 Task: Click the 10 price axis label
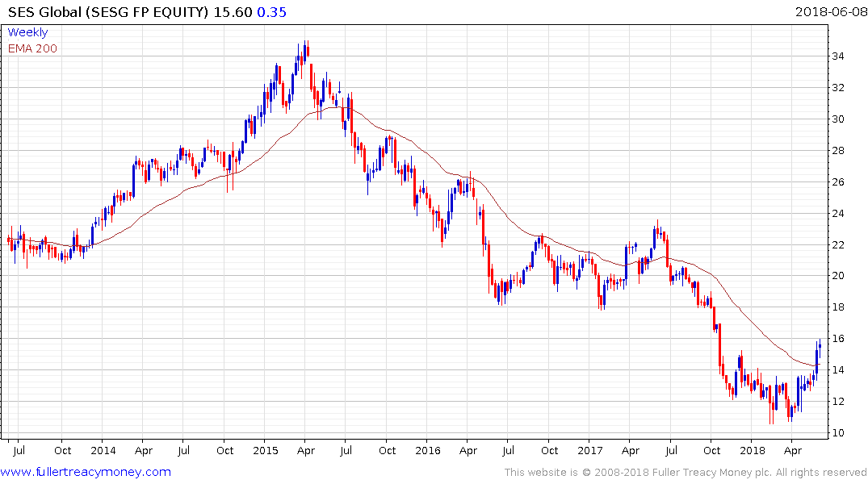coord(837,433)
